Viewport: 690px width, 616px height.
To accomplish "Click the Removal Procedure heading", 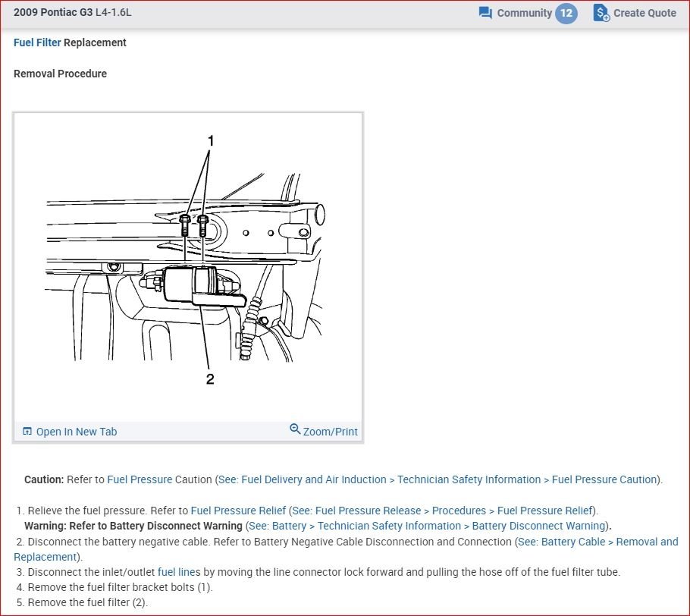I will 61,74.
